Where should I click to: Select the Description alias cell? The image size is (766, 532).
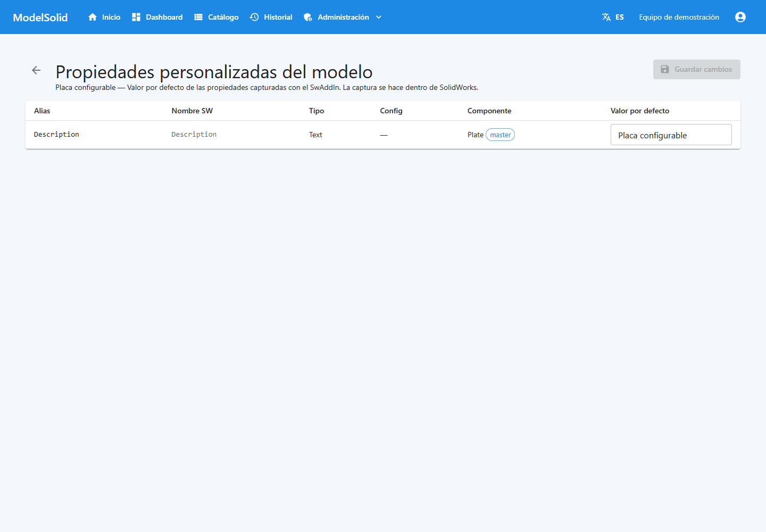(x=56, y=135)
